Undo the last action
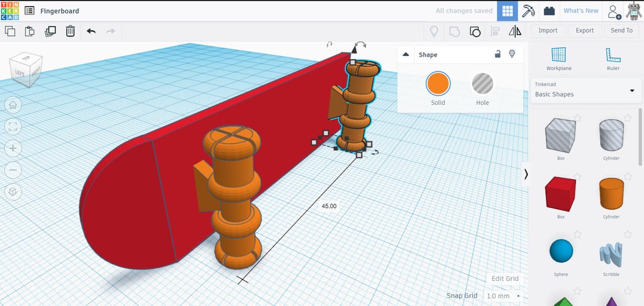Screen dimensions: 644x306 click(x=91, y=31)
